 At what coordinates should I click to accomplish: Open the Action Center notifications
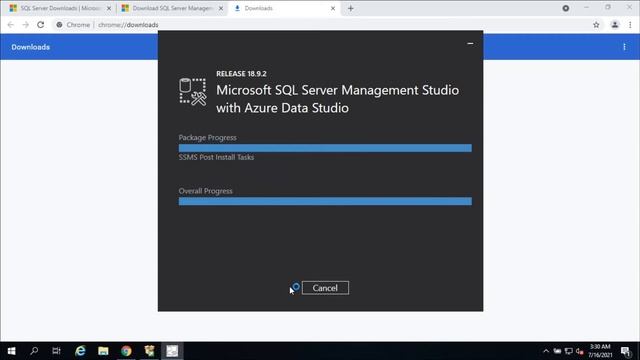tap(626, 351)
